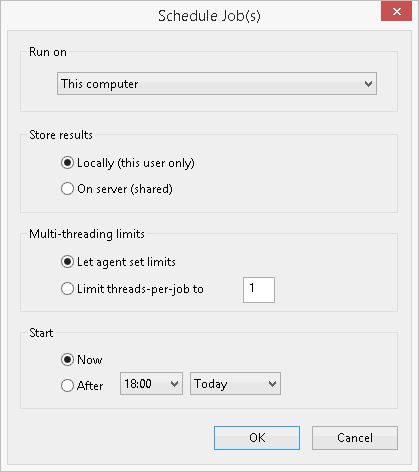Select 'Locally (this user only)' storage option
This screenshot has height=472, width=419.
(127, 163)
